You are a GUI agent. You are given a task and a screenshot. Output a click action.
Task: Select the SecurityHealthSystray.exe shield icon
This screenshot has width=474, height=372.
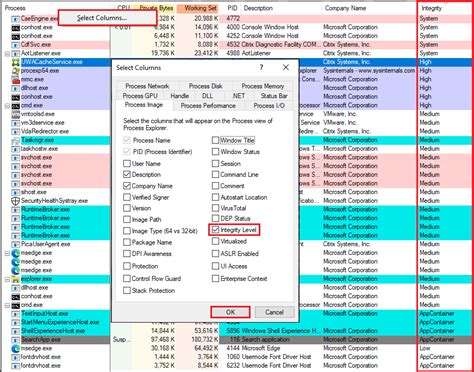click(15, 201)
